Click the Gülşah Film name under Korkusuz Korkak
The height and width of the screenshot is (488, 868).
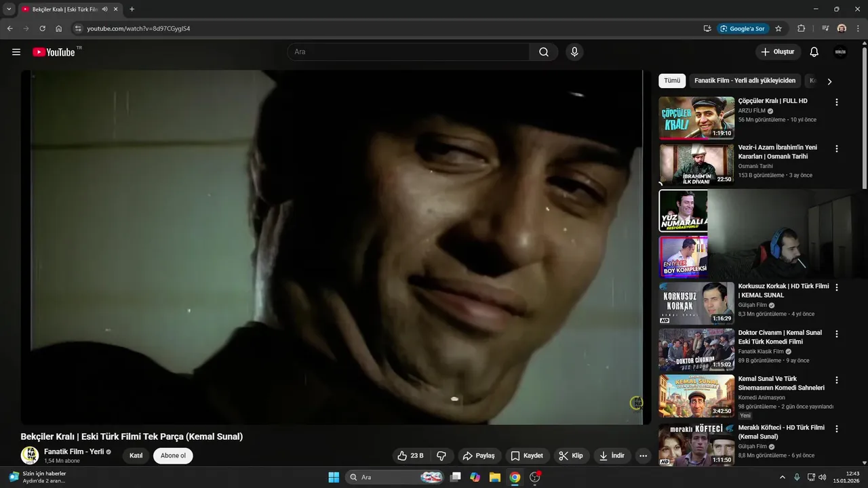click(x=753, y=305)
